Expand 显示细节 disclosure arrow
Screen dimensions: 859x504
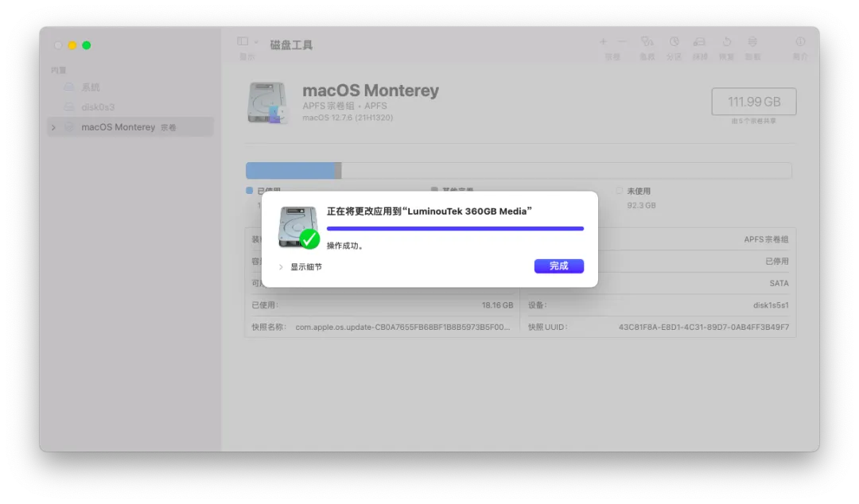pyautogui.click(x=281, y=267)
